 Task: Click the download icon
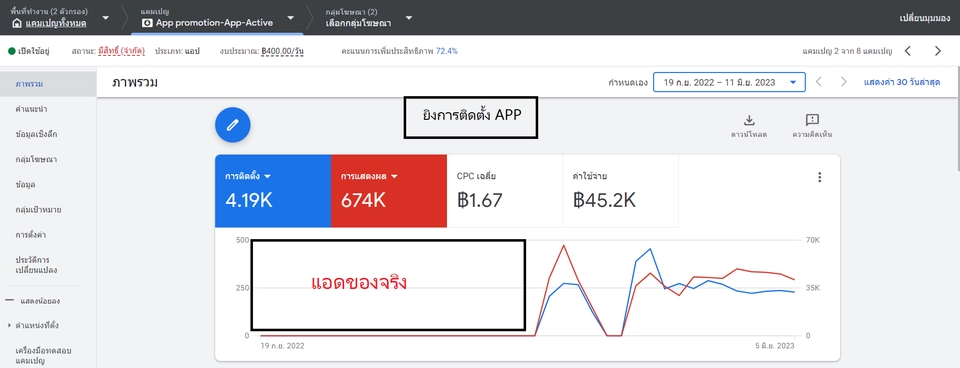[748, 119]
